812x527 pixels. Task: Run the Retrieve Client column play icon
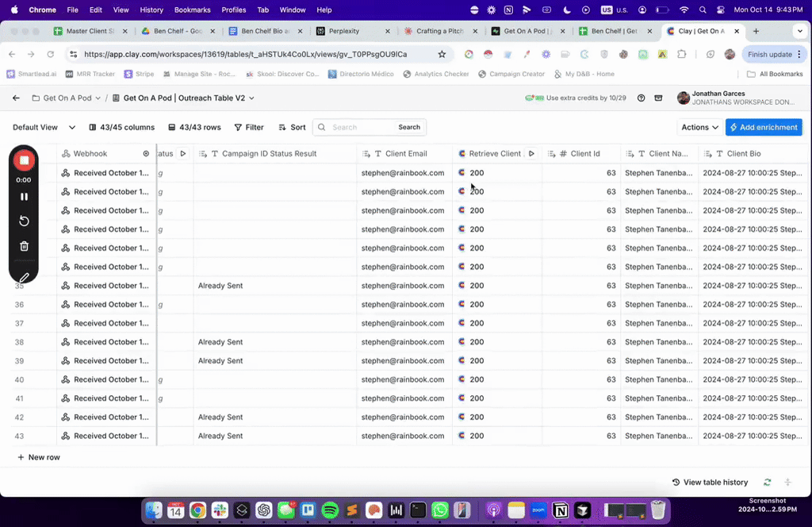click(x=531, y=154)
